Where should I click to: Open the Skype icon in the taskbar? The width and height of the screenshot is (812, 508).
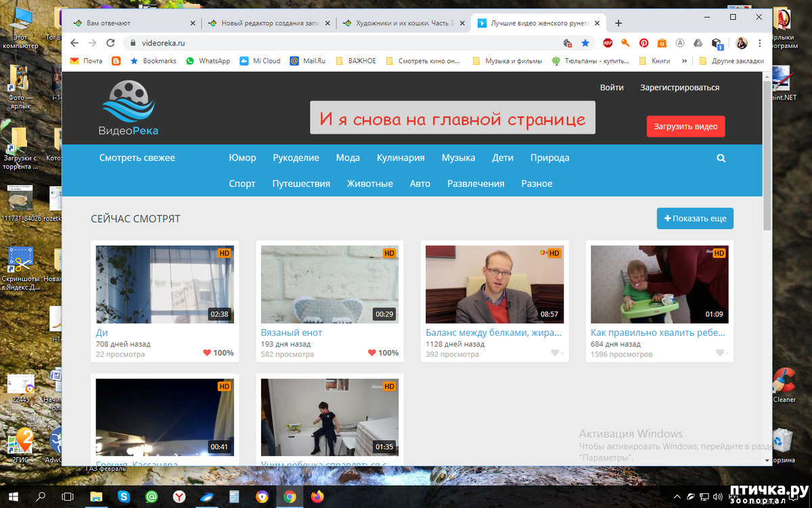tap(125, 497)
